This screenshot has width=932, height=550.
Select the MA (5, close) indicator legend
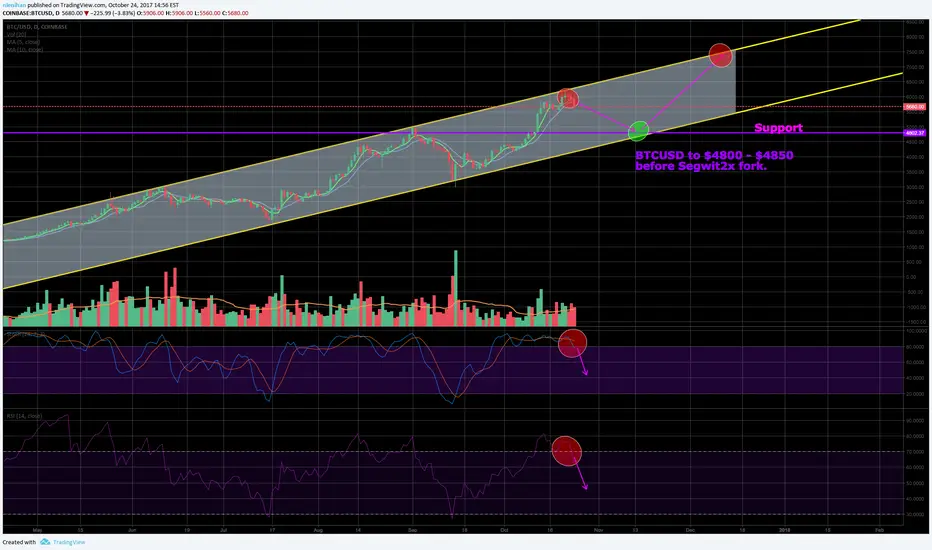tap(23, 42)
